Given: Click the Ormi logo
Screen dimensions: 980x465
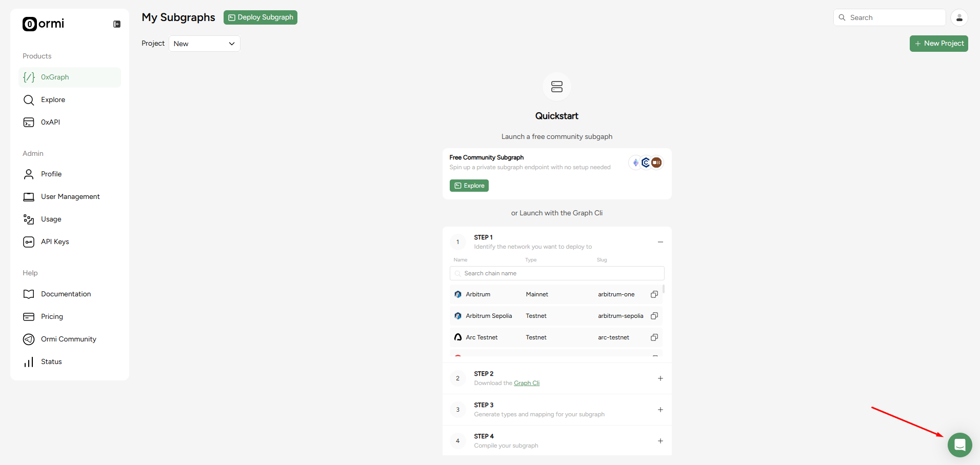Looking at the screenshot, I should pyautogui.click(x=43, y=24).
